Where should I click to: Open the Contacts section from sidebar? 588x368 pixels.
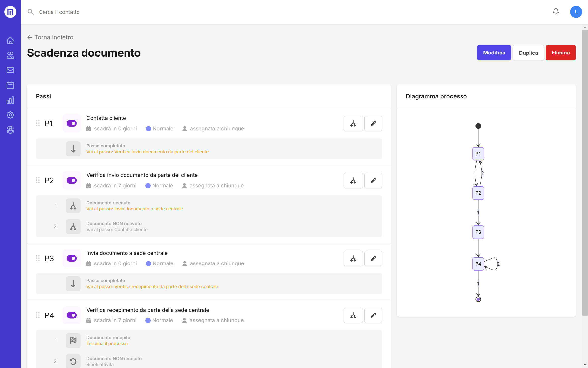[10, 55]
